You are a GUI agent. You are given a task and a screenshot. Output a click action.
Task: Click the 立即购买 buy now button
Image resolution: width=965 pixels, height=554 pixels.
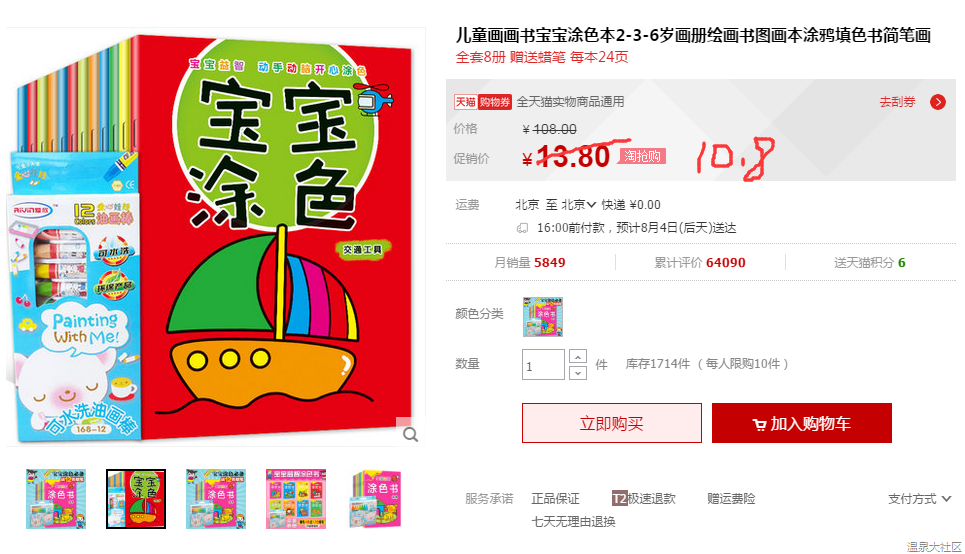point(612,423)
